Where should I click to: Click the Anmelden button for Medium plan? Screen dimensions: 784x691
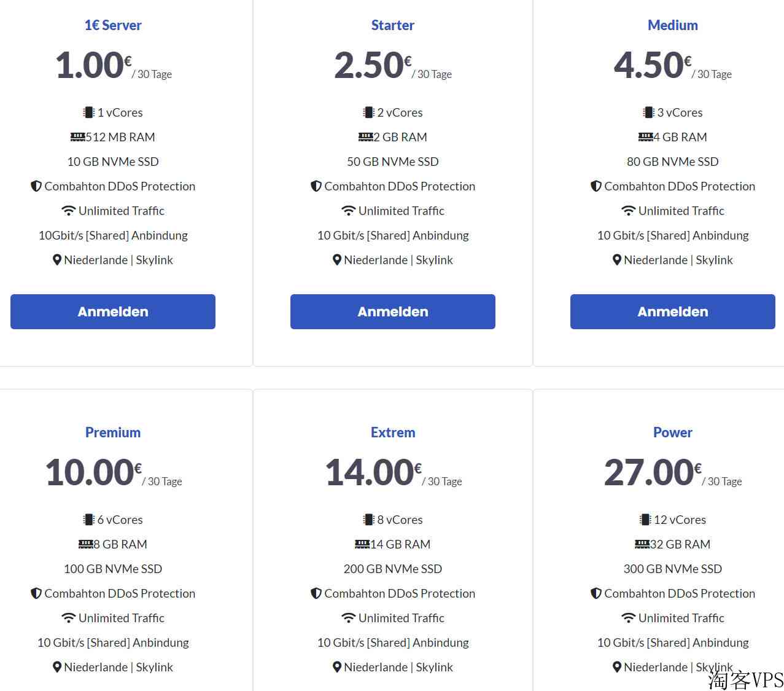click(x=673, y=311)
